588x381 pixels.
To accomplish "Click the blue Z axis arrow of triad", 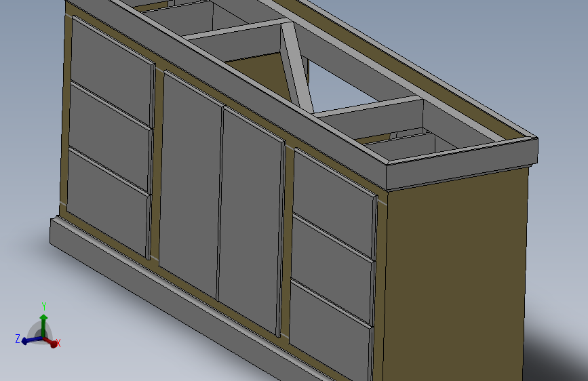I will [x=31, y=340].
